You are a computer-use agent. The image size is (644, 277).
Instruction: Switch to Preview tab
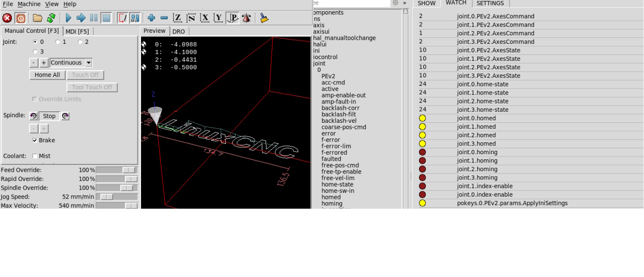coord(154,31)
